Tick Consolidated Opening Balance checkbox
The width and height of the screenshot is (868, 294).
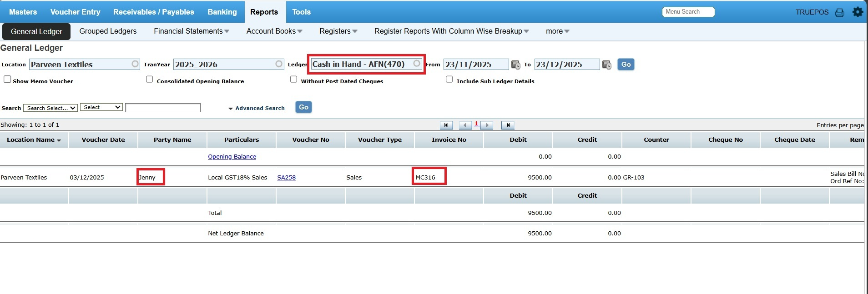point(149,79)
